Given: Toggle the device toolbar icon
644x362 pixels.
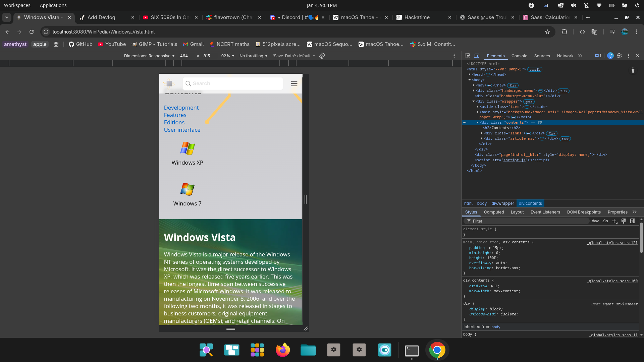Looking at the screenshot, I should click(x=477, y=56).
